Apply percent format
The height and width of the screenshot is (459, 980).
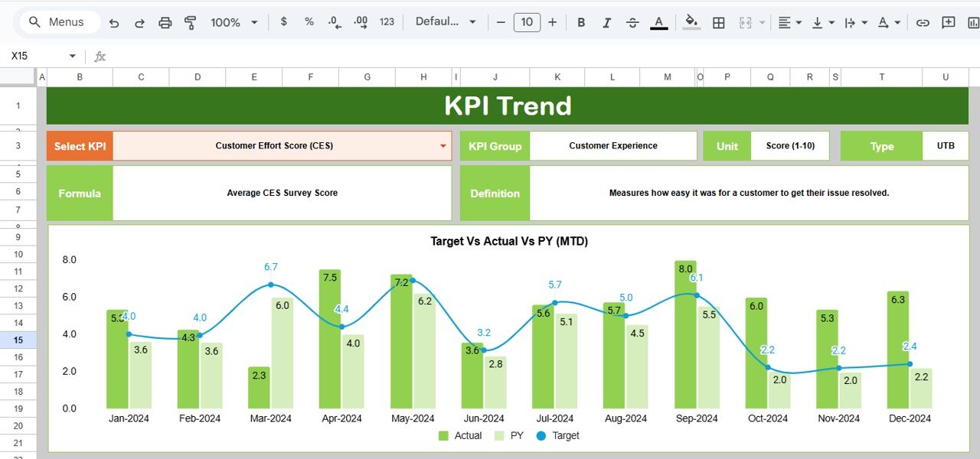pos(309,22)
